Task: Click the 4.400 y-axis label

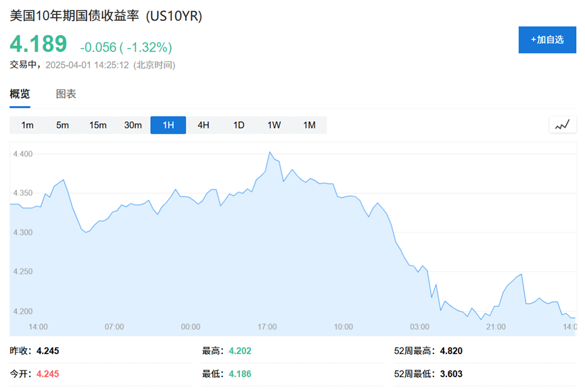Action: pos(23,154)
